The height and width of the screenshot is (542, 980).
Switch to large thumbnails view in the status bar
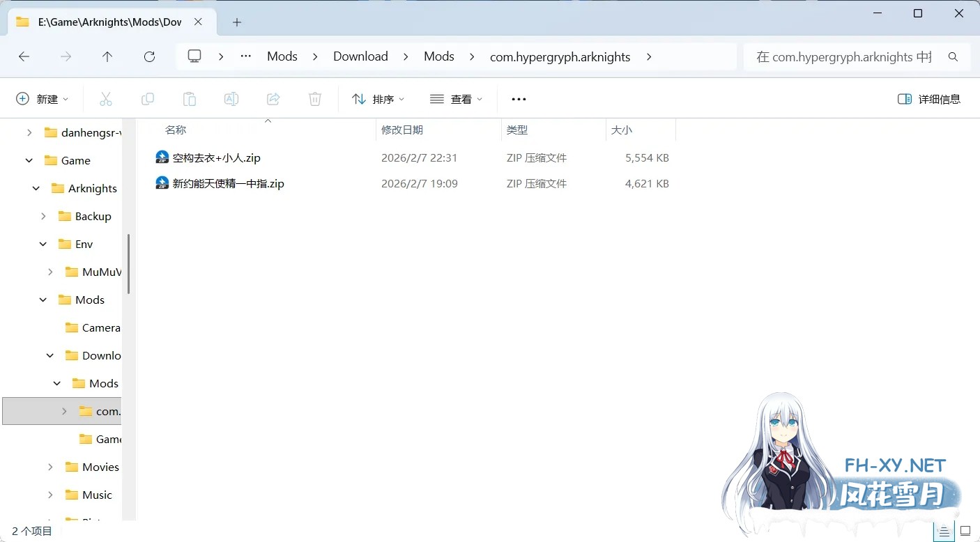[965, 531]
